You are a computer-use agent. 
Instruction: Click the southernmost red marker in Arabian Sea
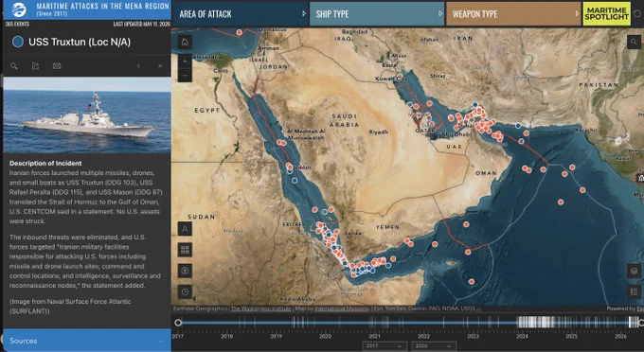point(472,281)
